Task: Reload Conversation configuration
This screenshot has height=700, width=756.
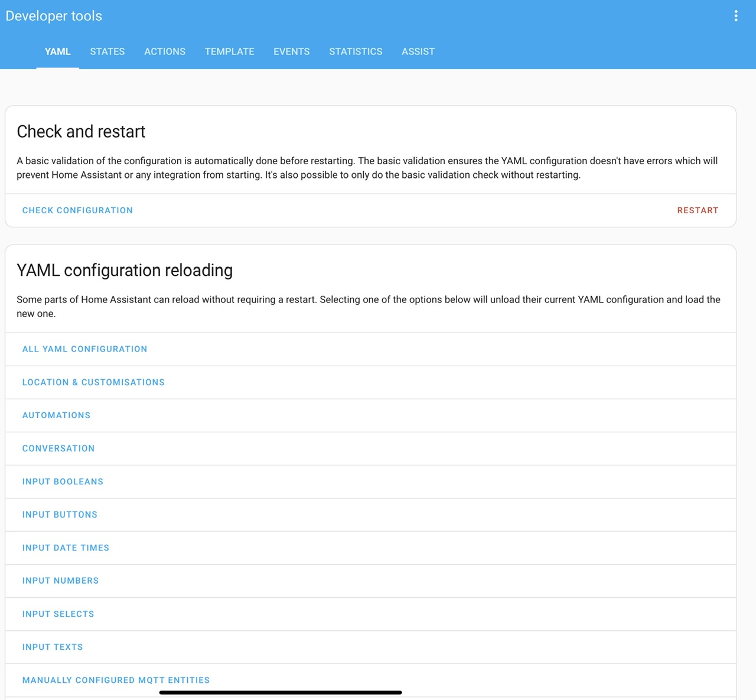Action: click(x=58, y=448)
